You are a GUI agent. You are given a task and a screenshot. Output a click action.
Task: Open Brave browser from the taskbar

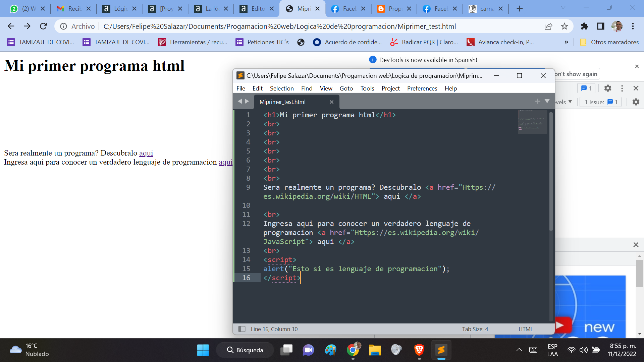[x=419, y=350]
